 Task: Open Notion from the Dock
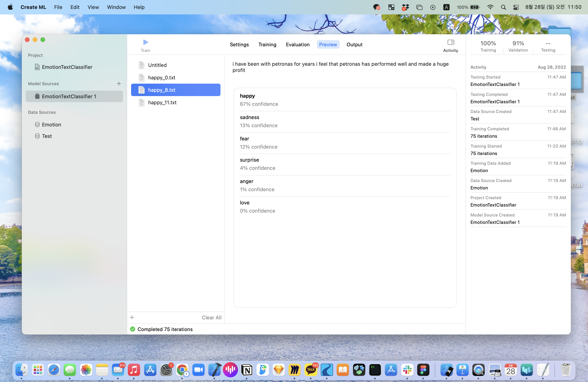[x=247, y=370]
